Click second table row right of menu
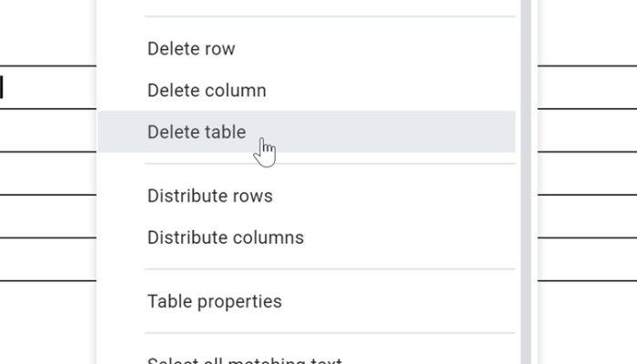637x364 pixels. 587,130
